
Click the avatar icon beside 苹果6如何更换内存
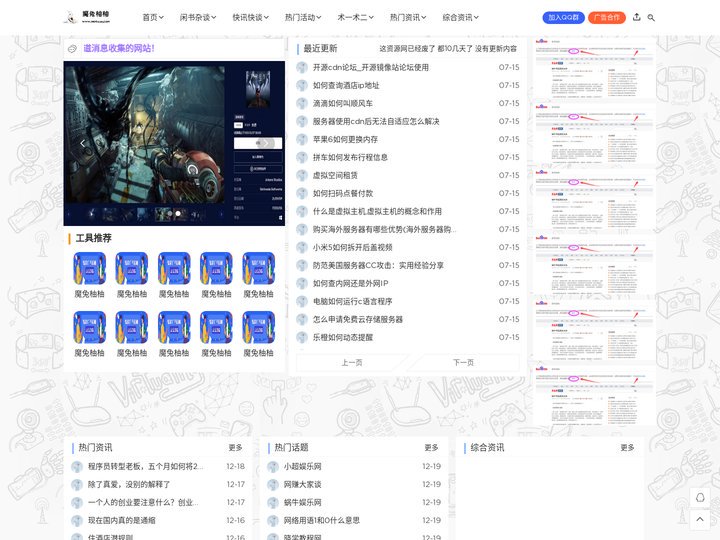point(302,140)
